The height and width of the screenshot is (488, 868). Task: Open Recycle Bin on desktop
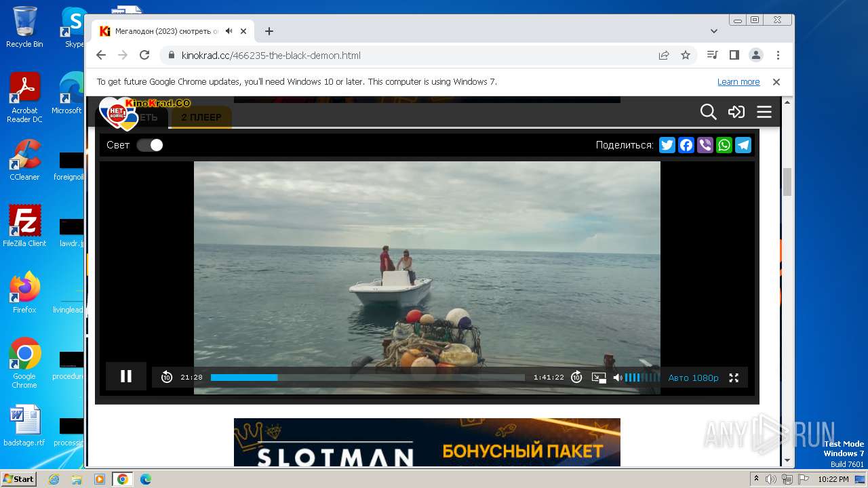pyautogui.click(x=24, y=28)
